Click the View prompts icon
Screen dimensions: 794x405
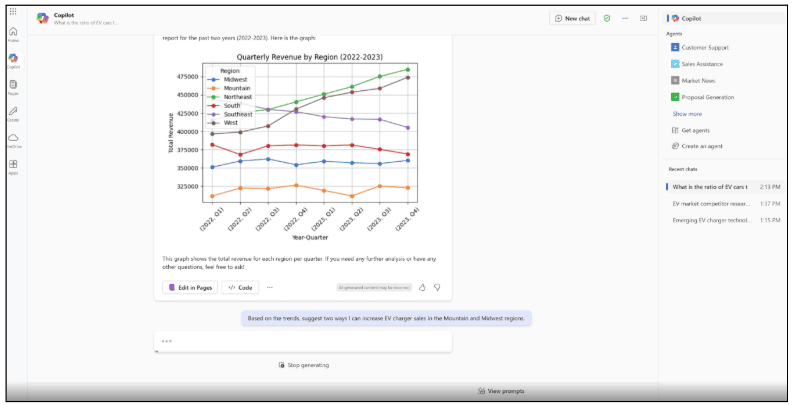482,391
